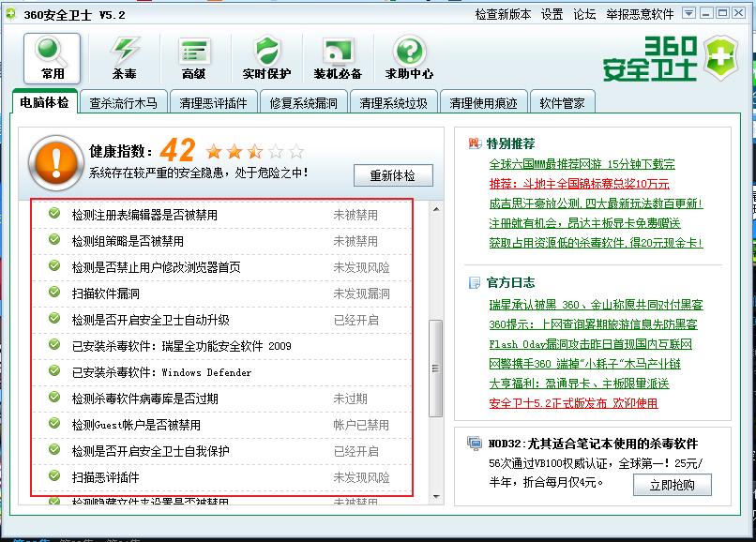
Task: Switch to the 软件管家 tab
Action: (562, 103)
